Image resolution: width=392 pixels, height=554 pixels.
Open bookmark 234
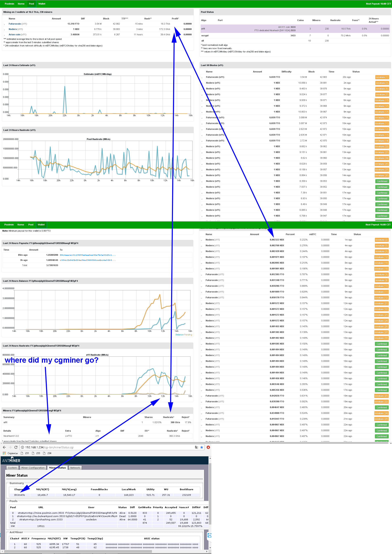[47, 453]
